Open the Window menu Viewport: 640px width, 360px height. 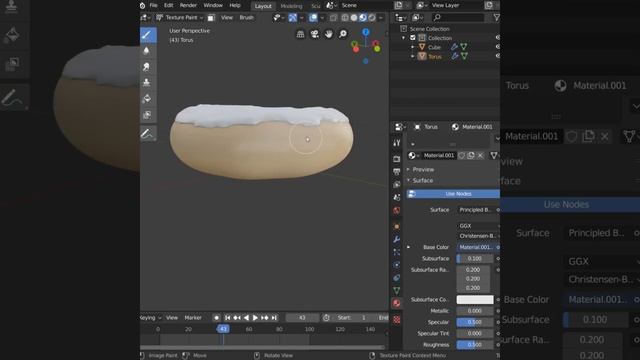click(213, 5)
